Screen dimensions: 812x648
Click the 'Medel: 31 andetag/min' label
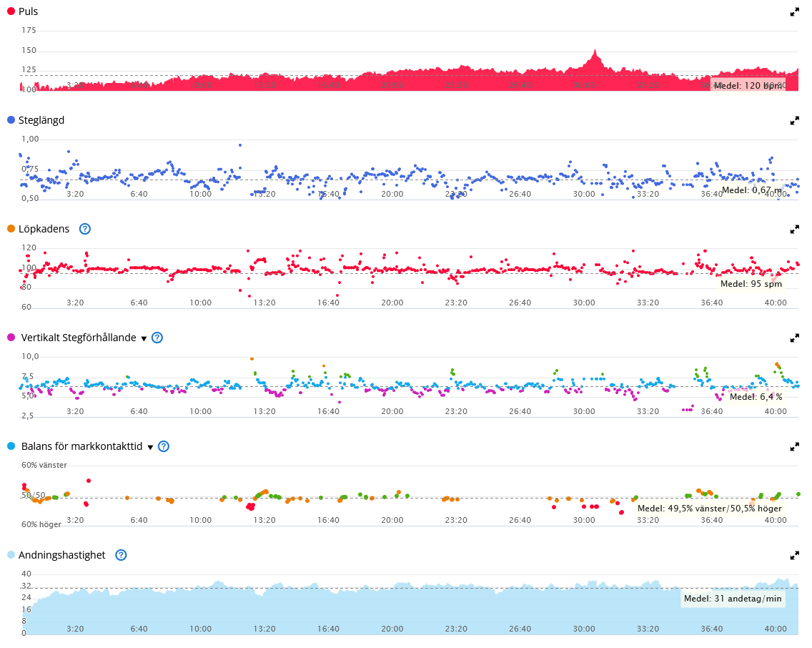732,599
